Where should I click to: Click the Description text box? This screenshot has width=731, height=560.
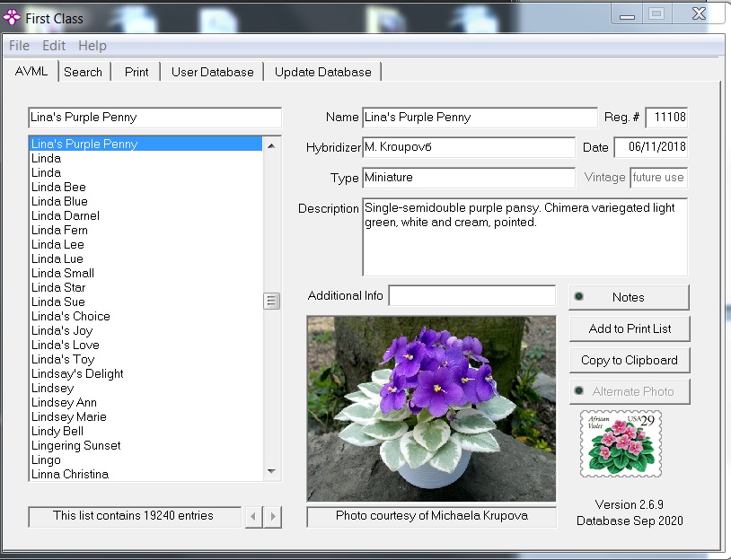525,237
